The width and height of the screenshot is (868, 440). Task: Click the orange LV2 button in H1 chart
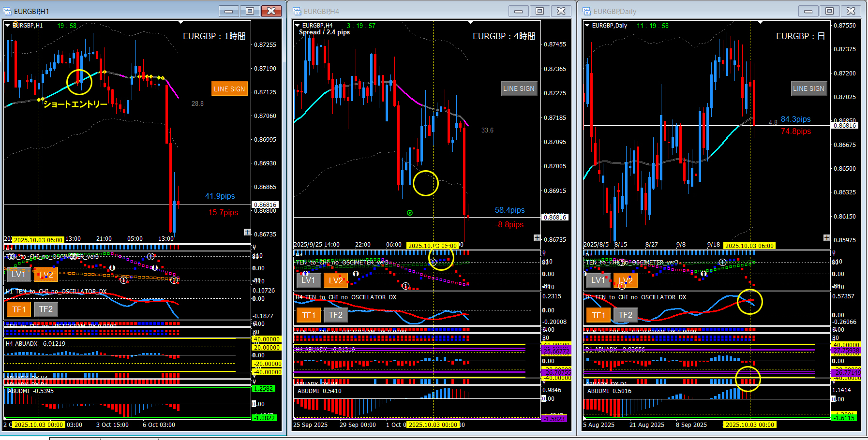tap(46, 274)
